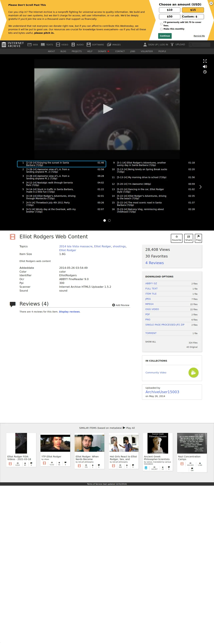Click the Remind Me link

pyautogui.click(x=199, y=36)
